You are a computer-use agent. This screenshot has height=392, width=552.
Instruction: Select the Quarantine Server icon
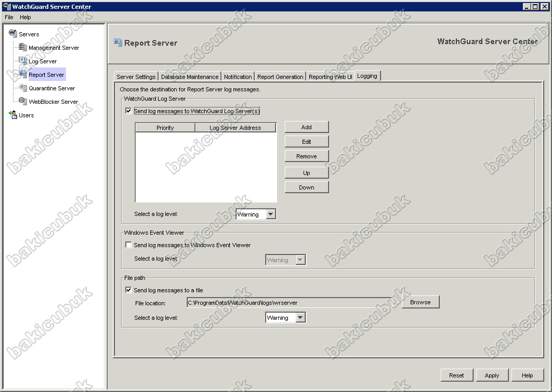point(23,88)
